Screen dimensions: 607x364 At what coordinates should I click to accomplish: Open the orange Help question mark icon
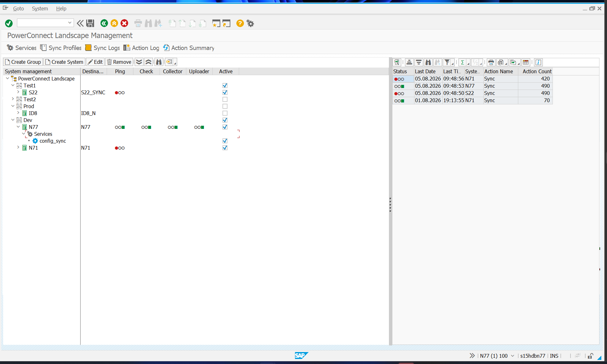[x=240, y=23]
